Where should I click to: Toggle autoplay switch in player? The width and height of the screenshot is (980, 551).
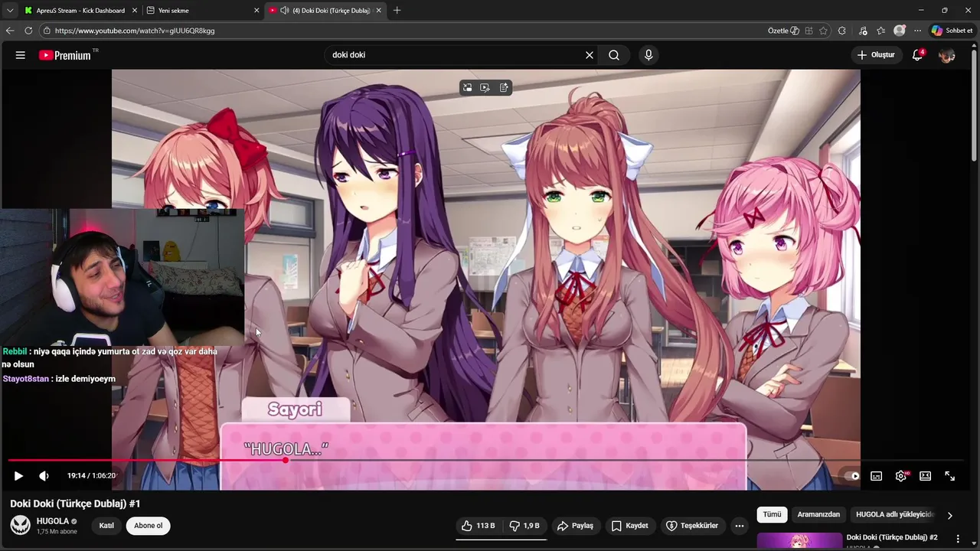click(851, 476)
